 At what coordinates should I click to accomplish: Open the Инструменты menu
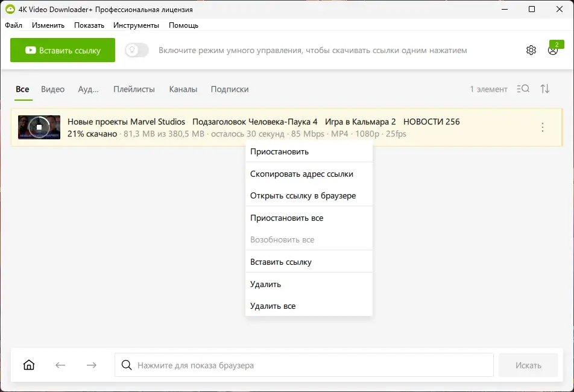(136, 25)
